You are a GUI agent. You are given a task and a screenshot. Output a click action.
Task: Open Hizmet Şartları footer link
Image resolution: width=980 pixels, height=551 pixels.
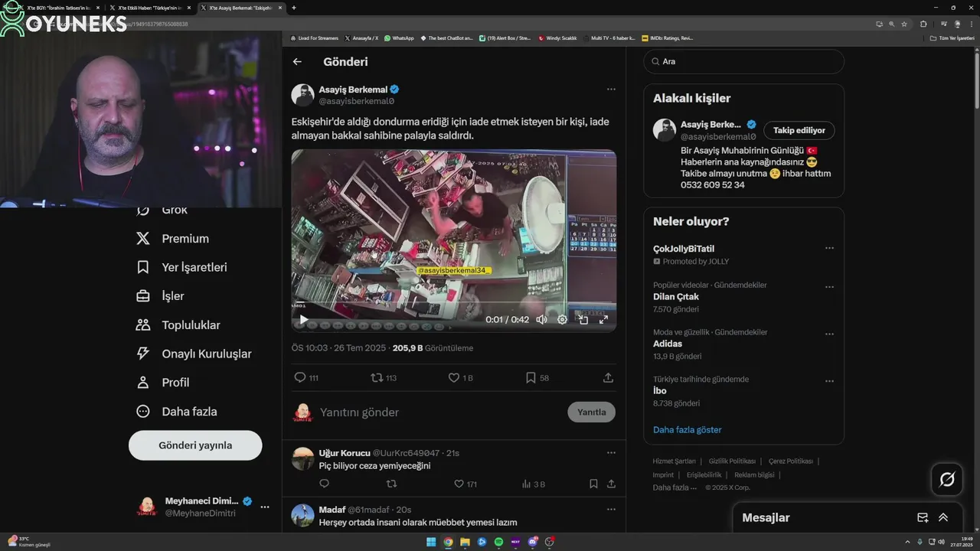pyautogui.click(x=674, y=461)
